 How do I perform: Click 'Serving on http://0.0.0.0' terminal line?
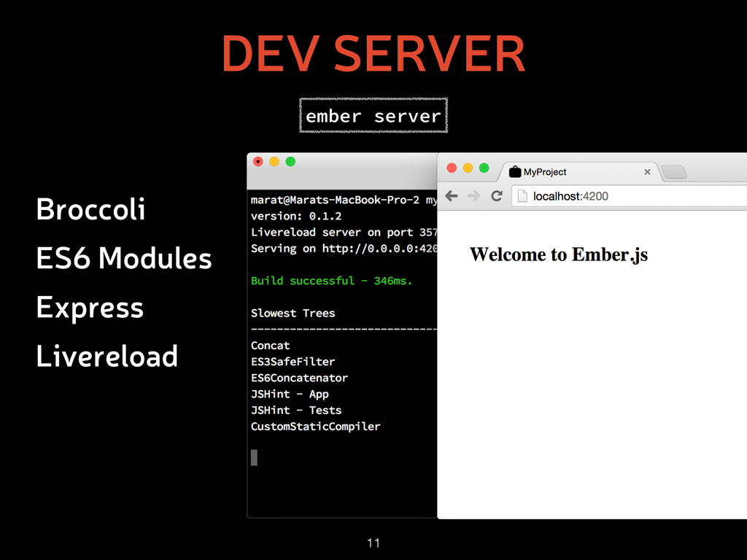pos(344,249)
